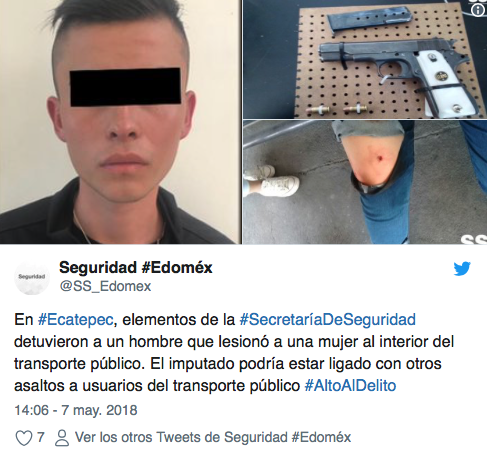View the detained man photo
The width and height of the screenshot is (487, 460).
tap(120, 122)
